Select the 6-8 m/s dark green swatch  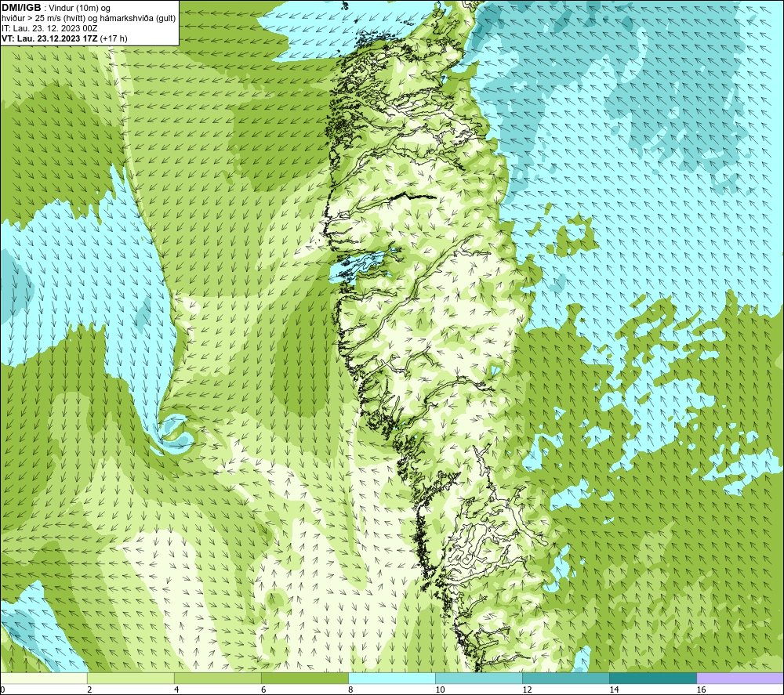tap(305, 678)
